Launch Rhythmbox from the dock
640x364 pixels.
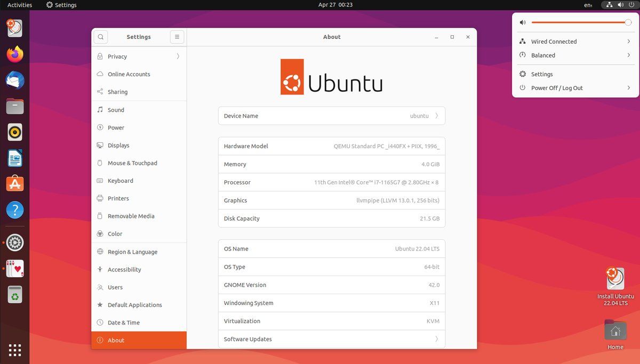pyautogui.click(x=15, y=132)
